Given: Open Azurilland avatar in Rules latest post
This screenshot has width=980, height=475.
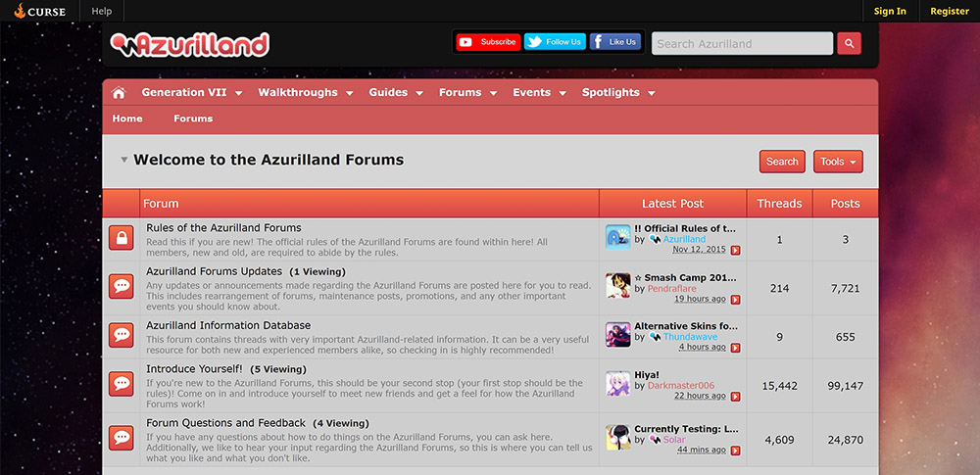Looking at the screenshot, I should tap(617, 237).
